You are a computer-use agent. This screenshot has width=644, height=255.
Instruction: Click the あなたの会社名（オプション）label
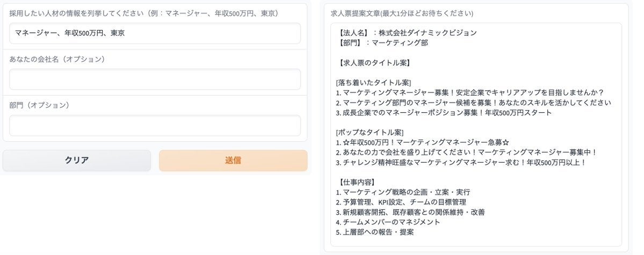coord(57,59)
